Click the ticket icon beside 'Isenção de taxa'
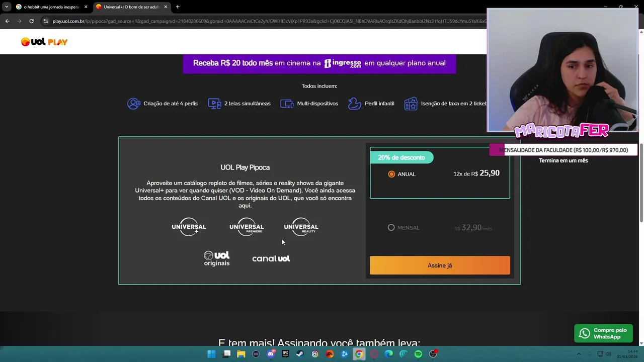This screenshot has width=644, height=362. coord(411,104)
